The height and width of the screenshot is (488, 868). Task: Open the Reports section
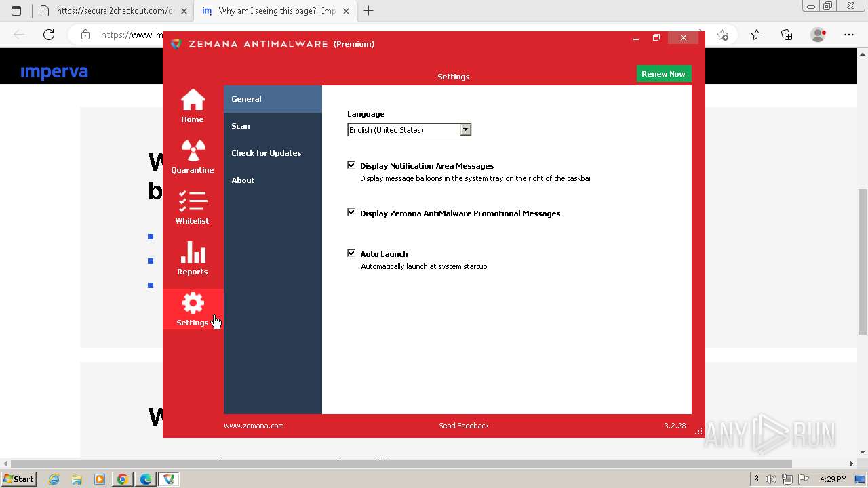[x=193, y=258]
